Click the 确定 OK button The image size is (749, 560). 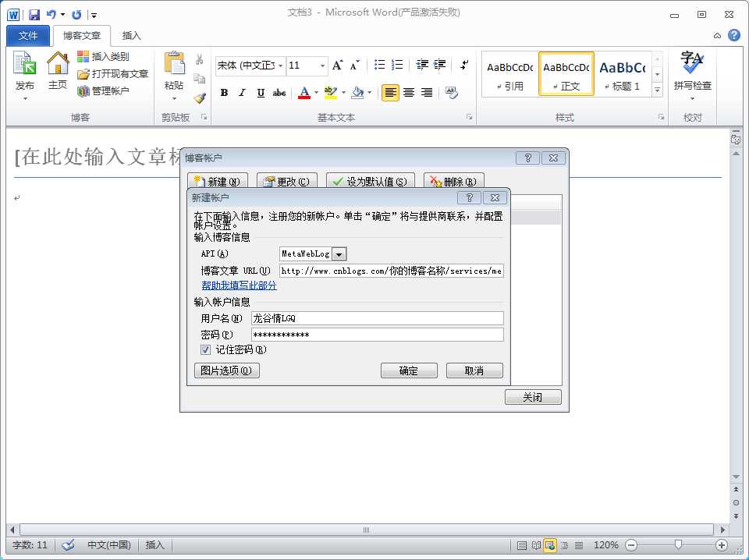pos(409,370)
